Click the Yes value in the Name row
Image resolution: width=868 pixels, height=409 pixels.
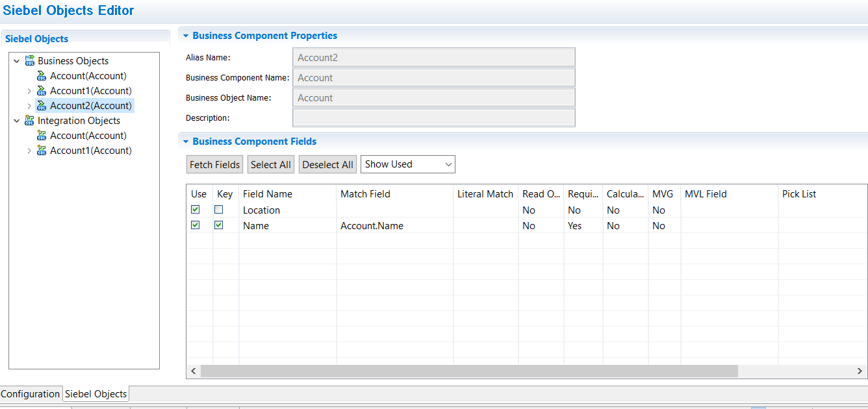coord(574,226)
